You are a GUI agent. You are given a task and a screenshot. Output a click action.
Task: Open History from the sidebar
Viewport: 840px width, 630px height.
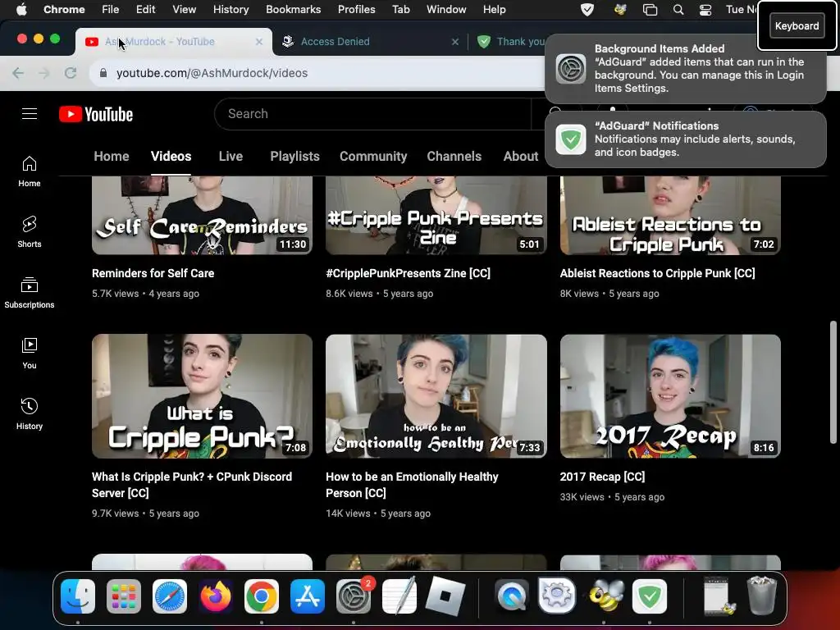click(30, 414)
